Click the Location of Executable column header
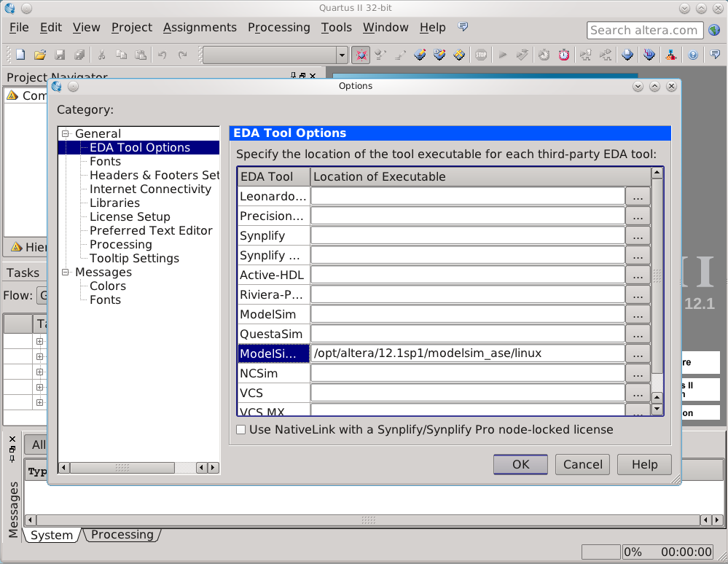Image resolution: width=728 pixels, height=564 pixels. (x=480, y=177)
